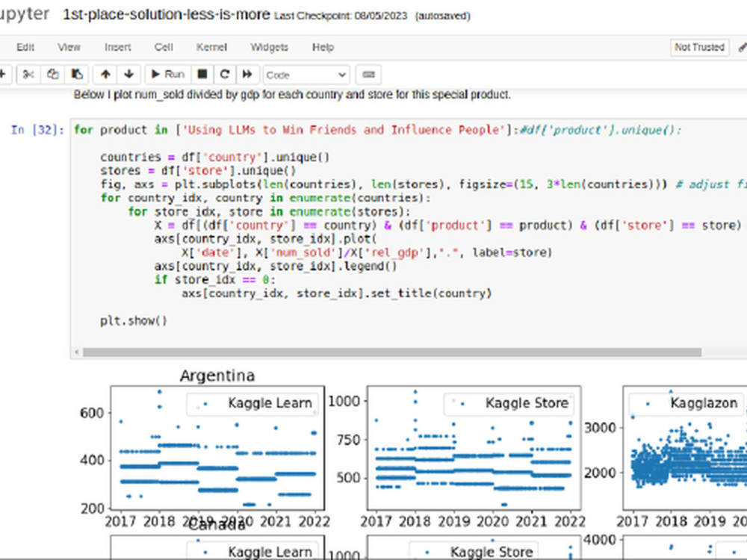Open the Cell menu
This screenshot has height=560, width=747.
pyautogui.click(x=164, y=47)
